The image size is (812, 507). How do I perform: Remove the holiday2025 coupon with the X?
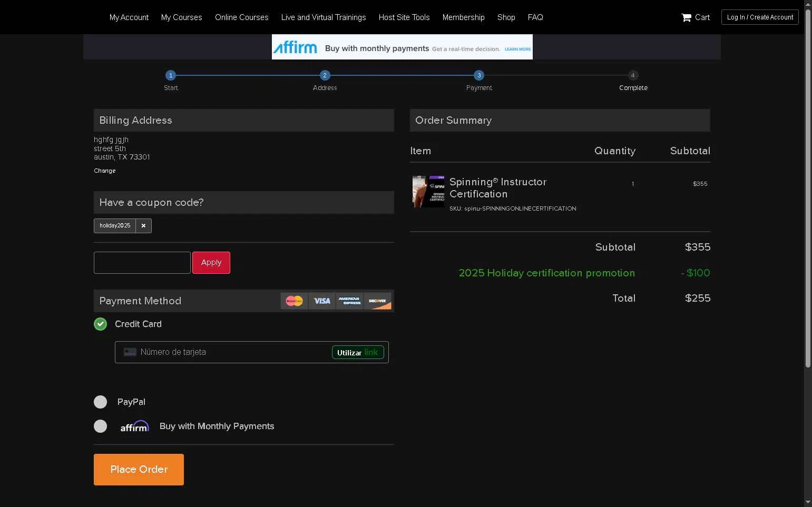point(143,226)
